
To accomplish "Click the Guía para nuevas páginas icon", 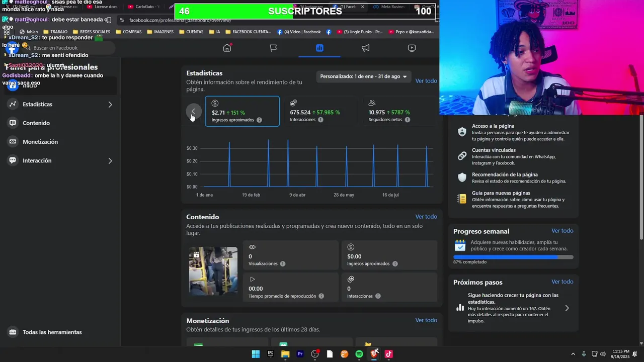I will point(462,199).
